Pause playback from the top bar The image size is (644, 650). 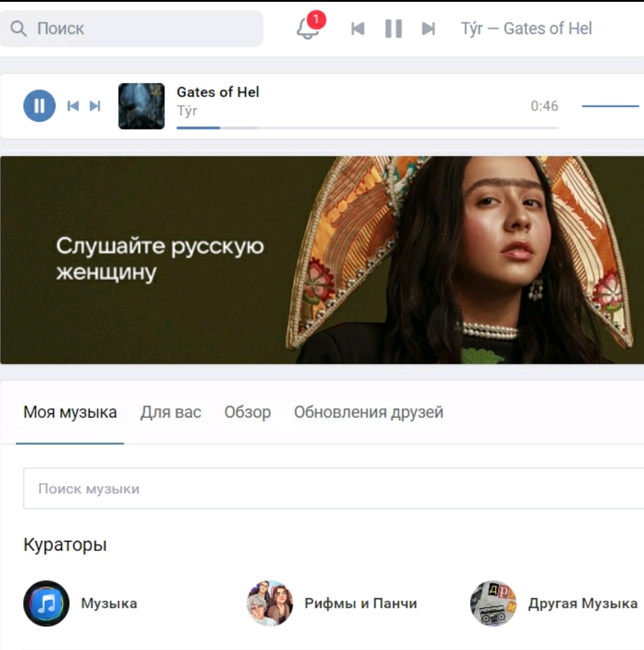point(394,29)
